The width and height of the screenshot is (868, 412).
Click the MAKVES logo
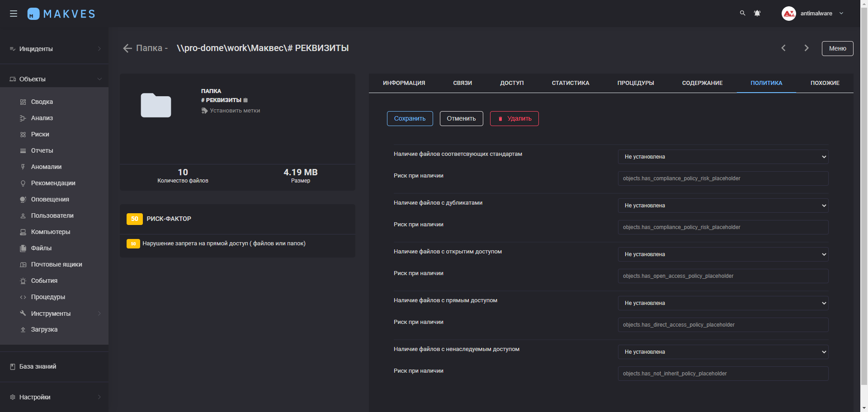pos(61,14)
